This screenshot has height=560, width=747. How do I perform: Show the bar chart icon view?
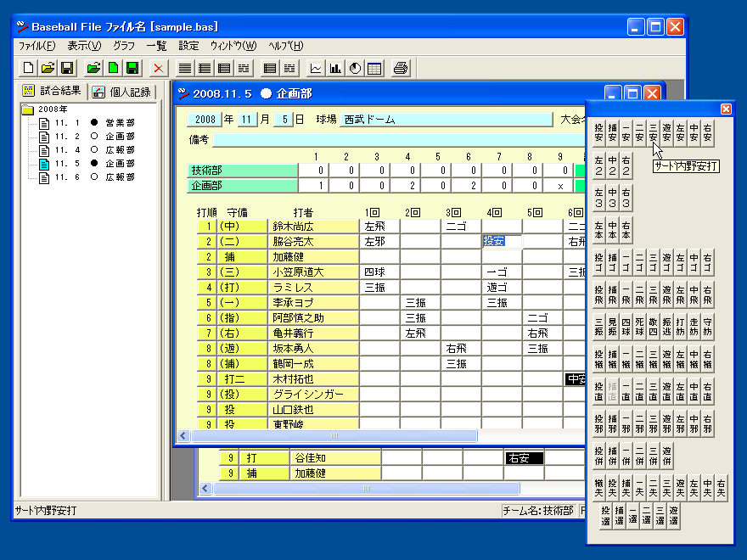point(335,68)
